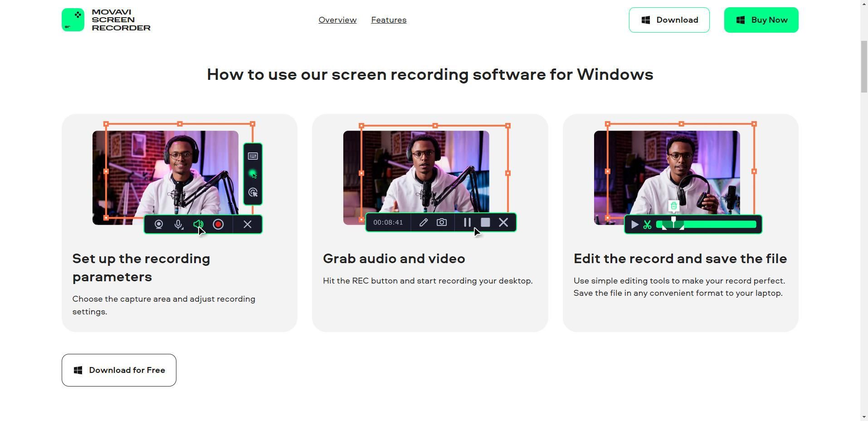Click the X icon in recording toolbar
868x421 pixels.
(503, 222)
